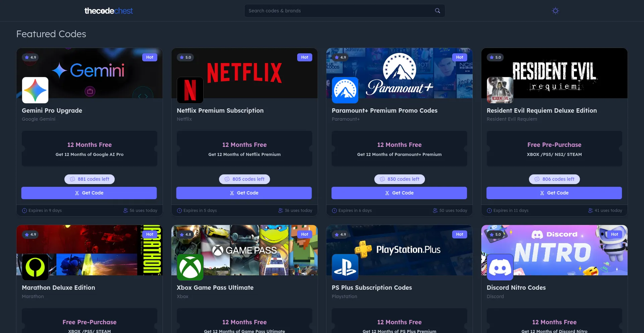
Task: Open Paramount+ Premium Promo Codes title
Action: pyautogui.click(x=384, y=111)
